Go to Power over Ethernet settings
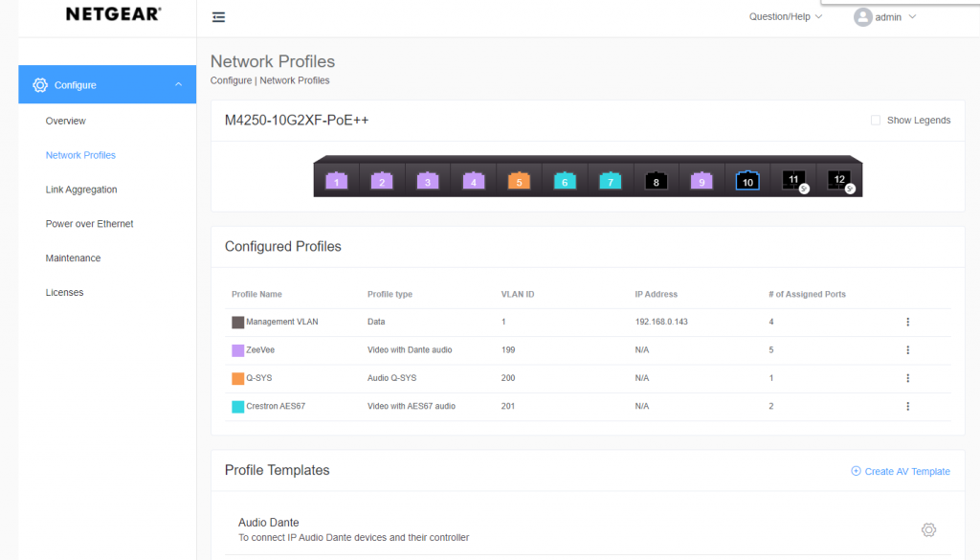 [89, 223]
